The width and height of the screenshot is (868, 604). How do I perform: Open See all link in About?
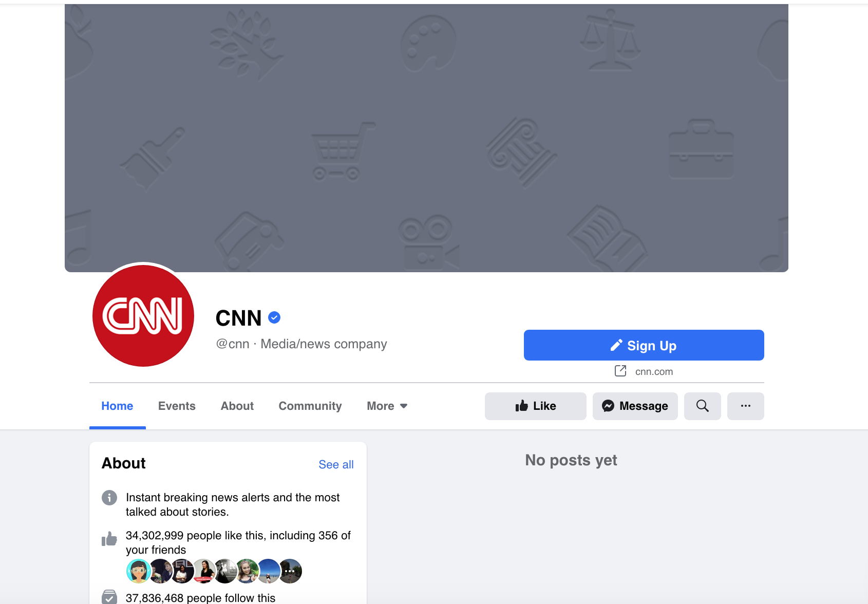[336, 464]
